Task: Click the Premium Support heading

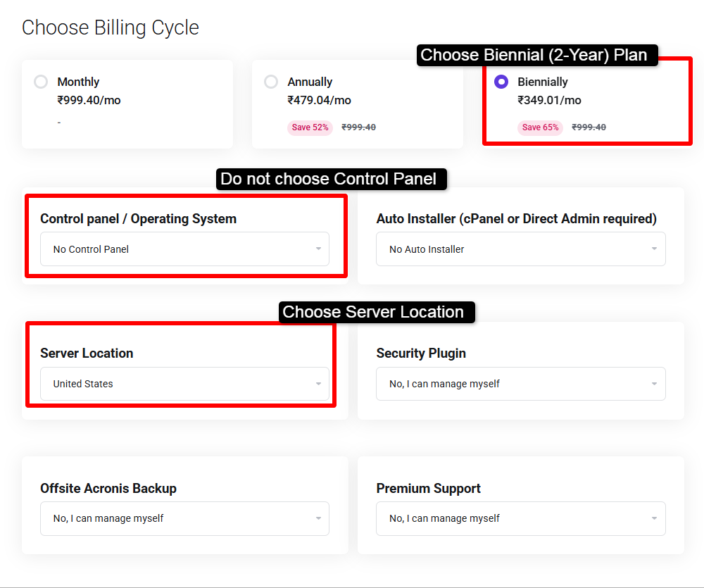Action: coord(428,488)
